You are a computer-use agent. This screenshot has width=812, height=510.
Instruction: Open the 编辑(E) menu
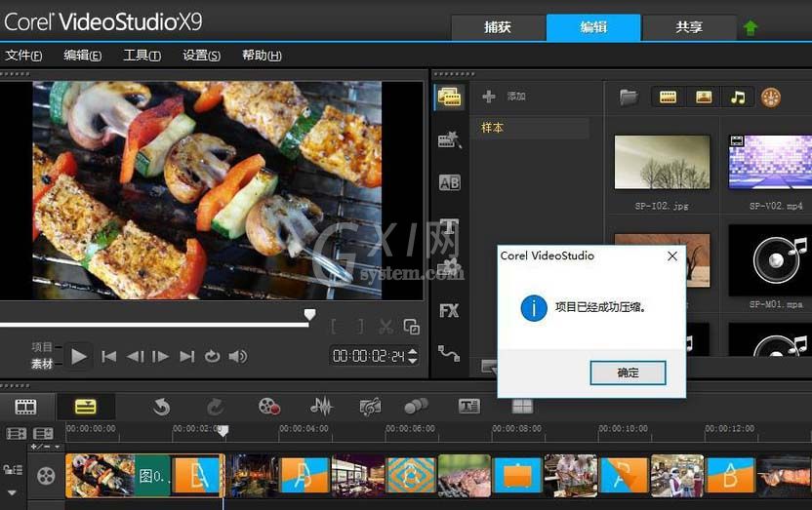[82, 56]
